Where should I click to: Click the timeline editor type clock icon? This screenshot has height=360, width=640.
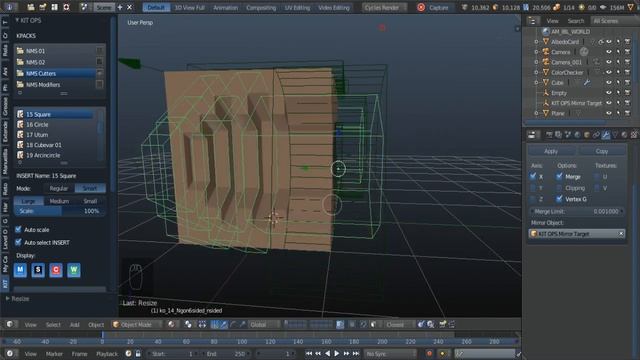pos(10,353)
